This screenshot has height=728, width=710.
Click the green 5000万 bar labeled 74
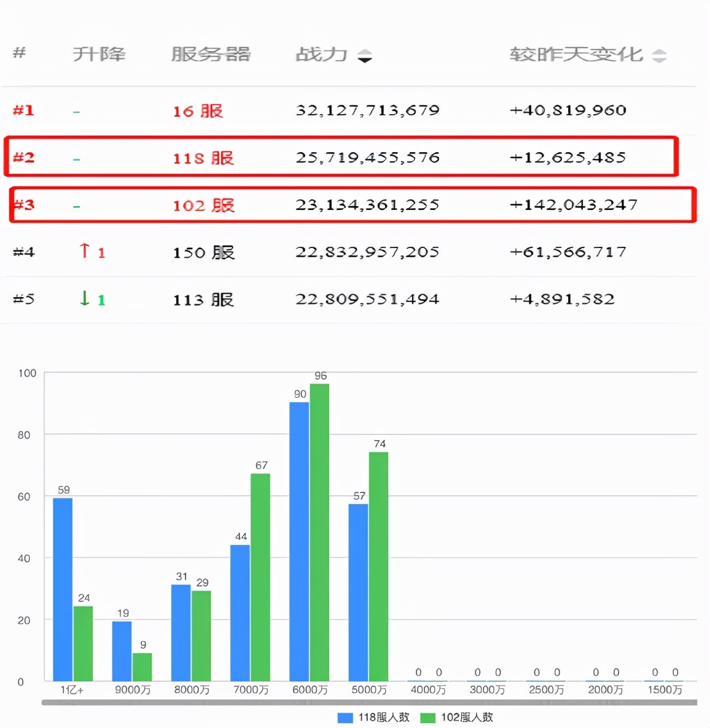(379, 567)
